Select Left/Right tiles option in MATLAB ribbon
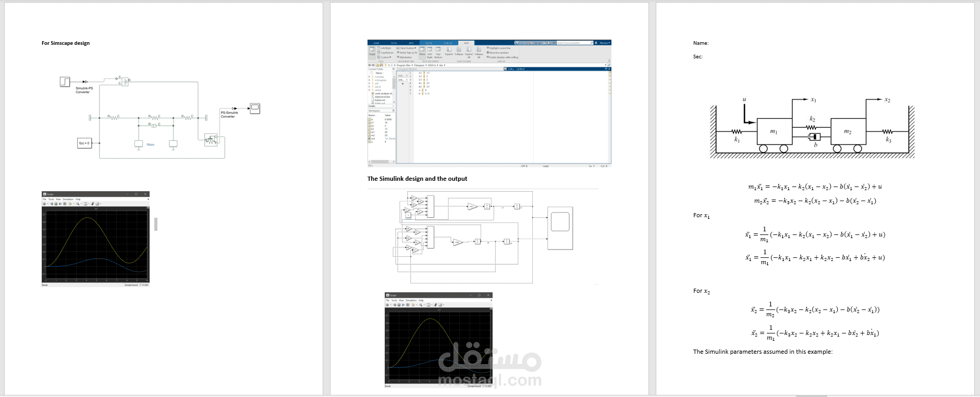980x397 pixels. pos(384,48)
